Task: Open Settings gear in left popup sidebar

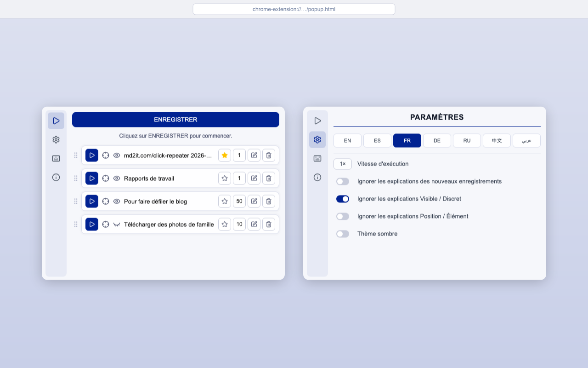Action: click(x=56, y=139)
